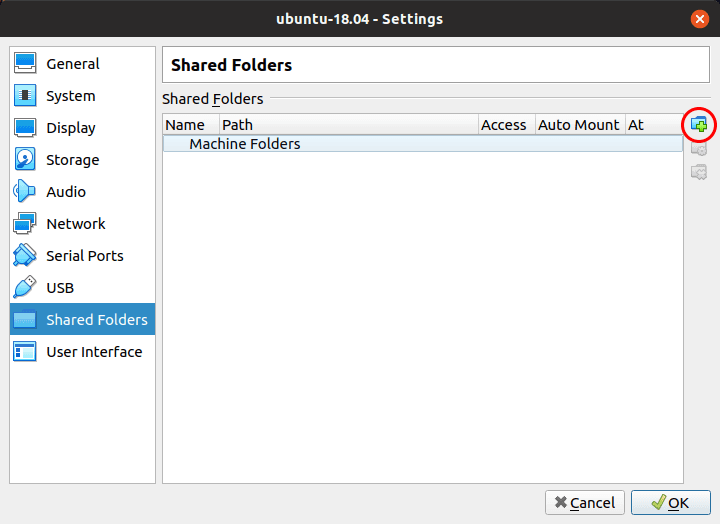Click the System chip icon

tap(25, 96)
